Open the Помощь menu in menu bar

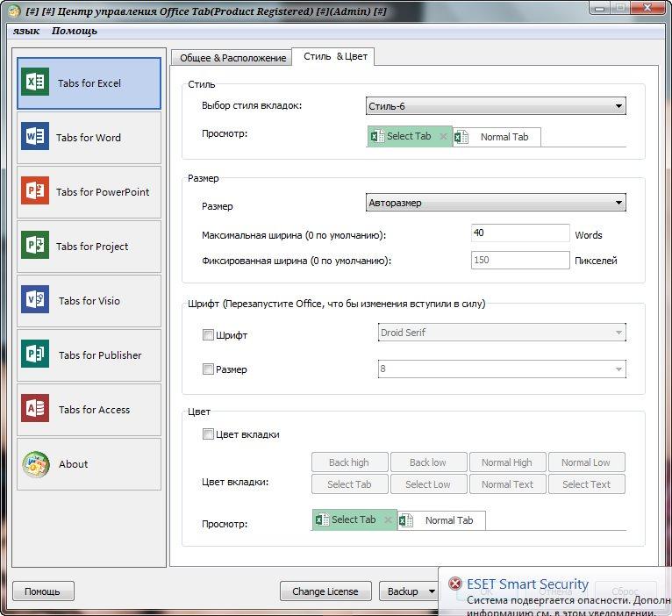[x=75, y=31]
